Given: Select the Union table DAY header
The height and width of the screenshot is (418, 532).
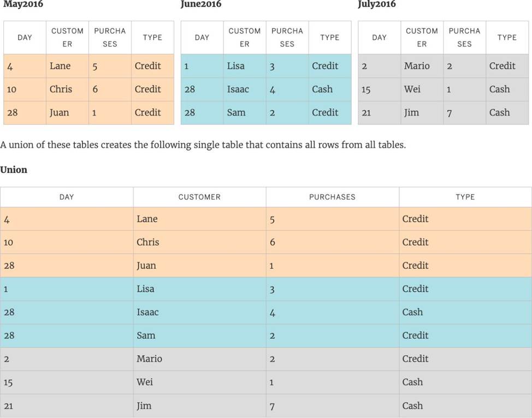Looking at the screenshot, I should pos(67,197).
